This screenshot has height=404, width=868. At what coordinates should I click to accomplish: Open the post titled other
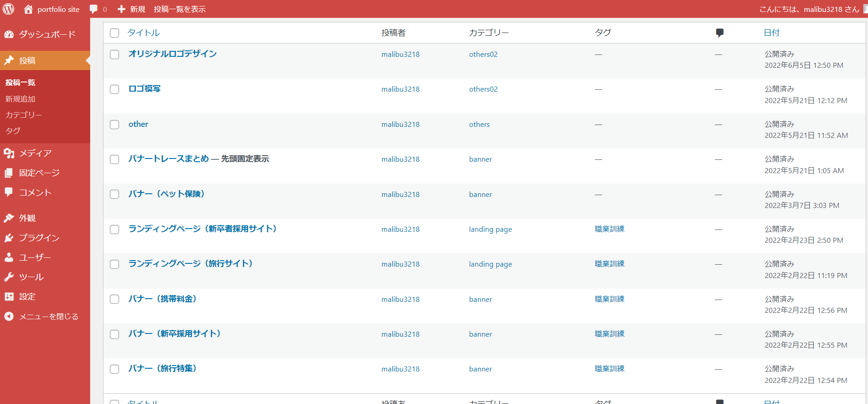138,124
